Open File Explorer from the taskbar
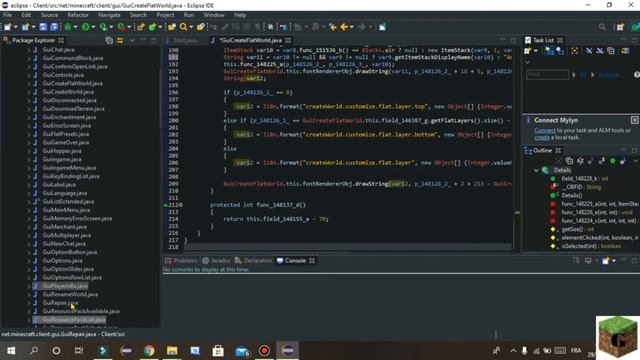This screenshot has width=640, height=360. tap(172, 351)
